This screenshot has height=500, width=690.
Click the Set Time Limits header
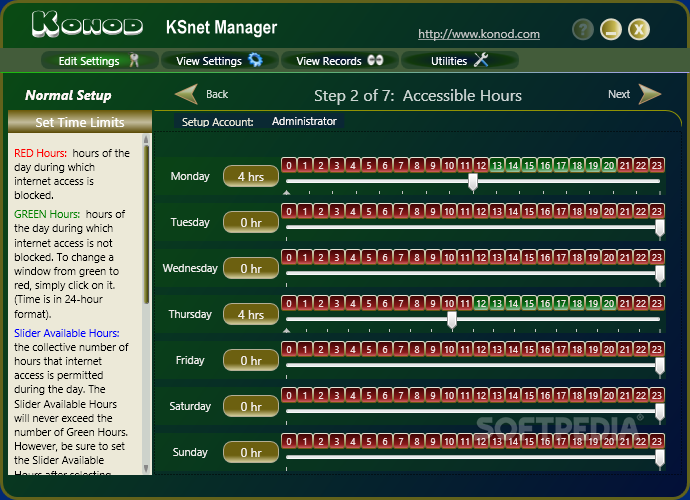[80, 122]
